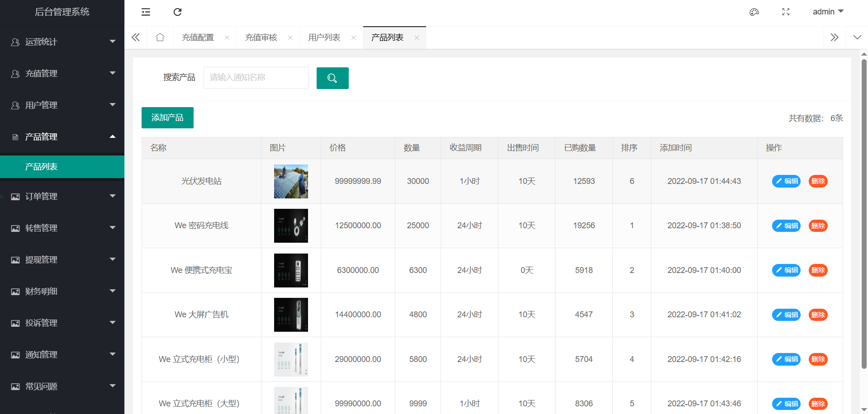The image size is (868, 414).
Task: Edit the 光伏发电站 product row
Action: (786, 181)
